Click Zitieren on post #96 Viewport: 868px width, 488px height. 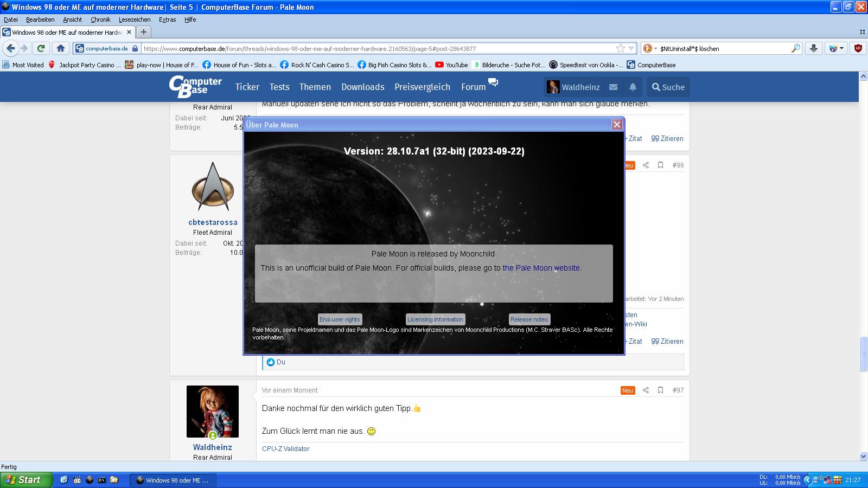(667, 342)
